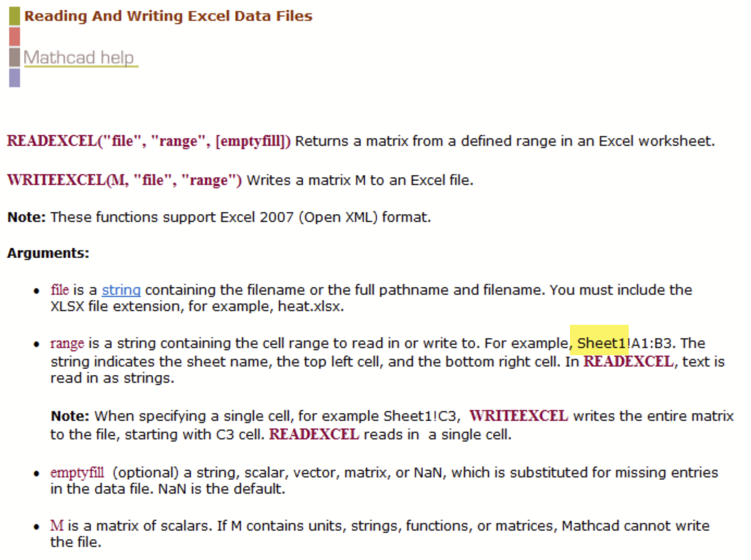Select the range argument label

(x=67, y=343)
